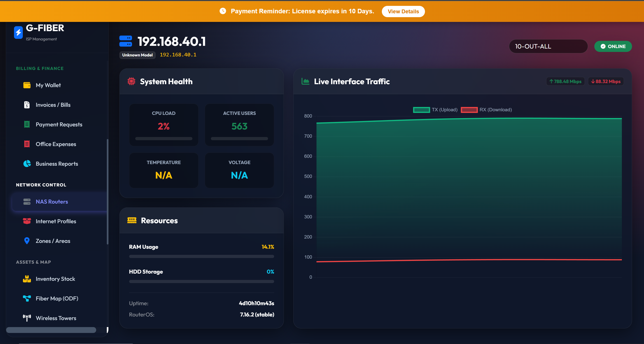Open NAS Routers menu item
The width and height of the screenshot is (644, 344).
tap(52, 202)
